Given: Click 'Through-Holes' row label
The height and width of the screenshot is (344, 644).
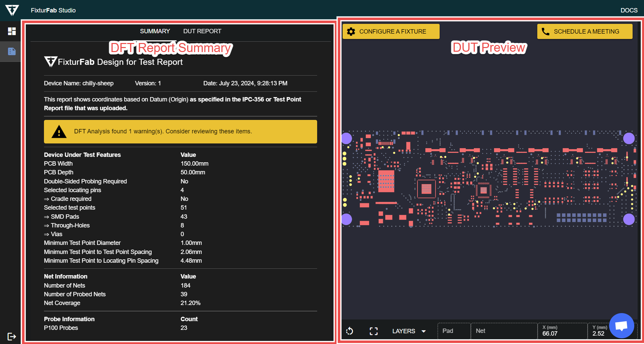Looking at the screenshot, I should pos(67,225).
